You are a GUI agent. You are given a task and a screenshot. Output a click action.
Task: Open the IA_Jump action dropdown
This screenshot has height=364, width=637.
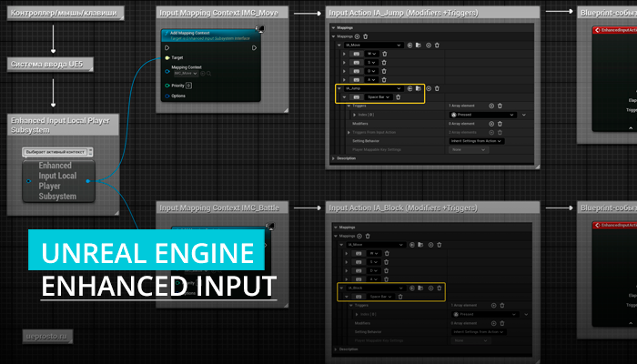[x=373, y=88]
